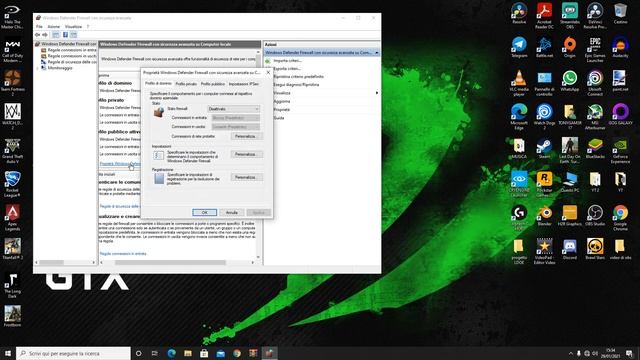Screen dimensions: 640x360
Task: Open Telegram desktop shortcut
Action: (519, 47)
